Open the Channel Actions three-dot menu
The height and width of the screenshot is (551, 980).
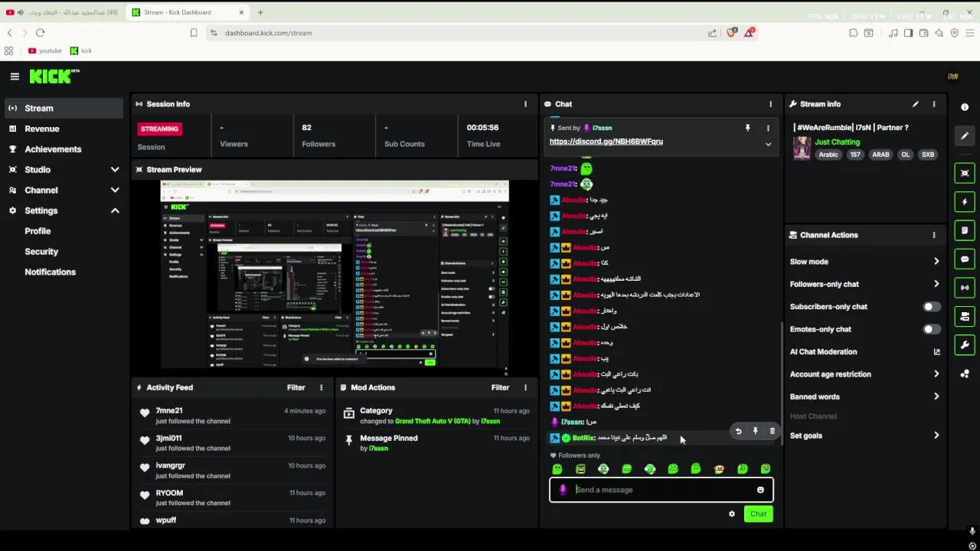pos(933,235)
